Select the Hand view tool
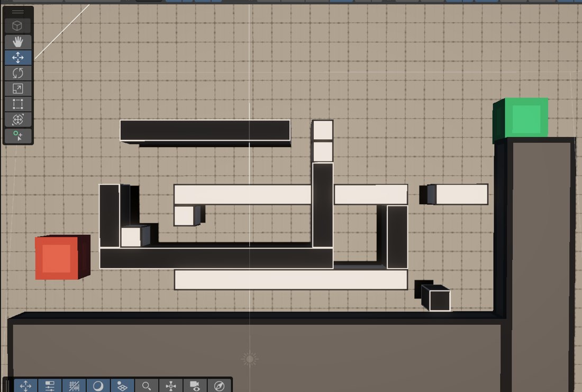Image resolution: width=582 pixels, height=392 pixels. coord(18,42)
